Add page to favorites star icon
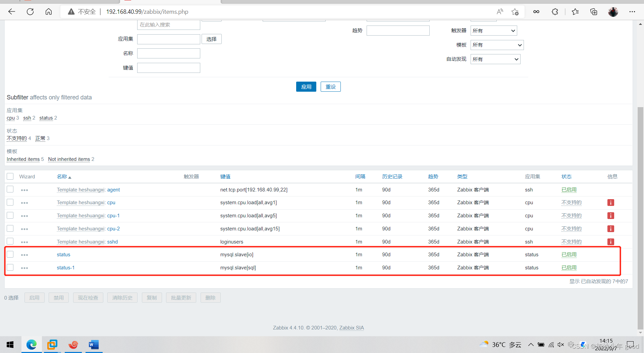Screen dimensions: 644x353 pyautogui.click(x=515, y=12)
